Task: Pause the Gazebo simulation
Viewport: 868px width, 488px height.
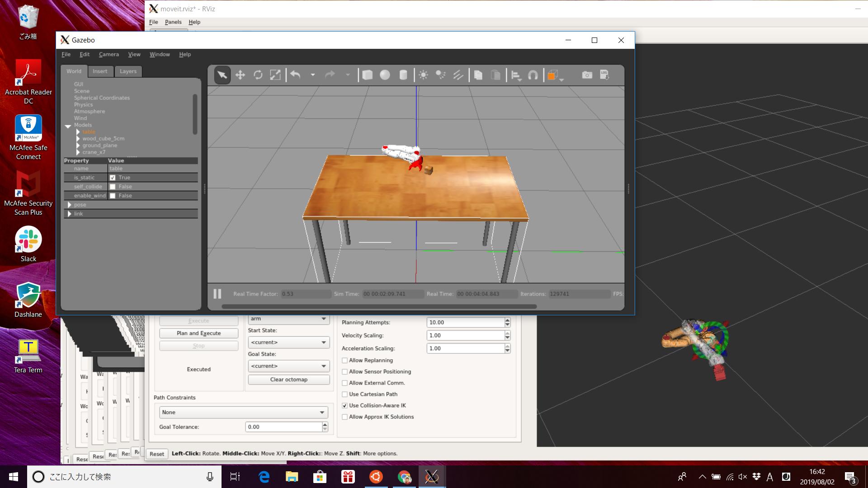Action: tap(217, 294)
